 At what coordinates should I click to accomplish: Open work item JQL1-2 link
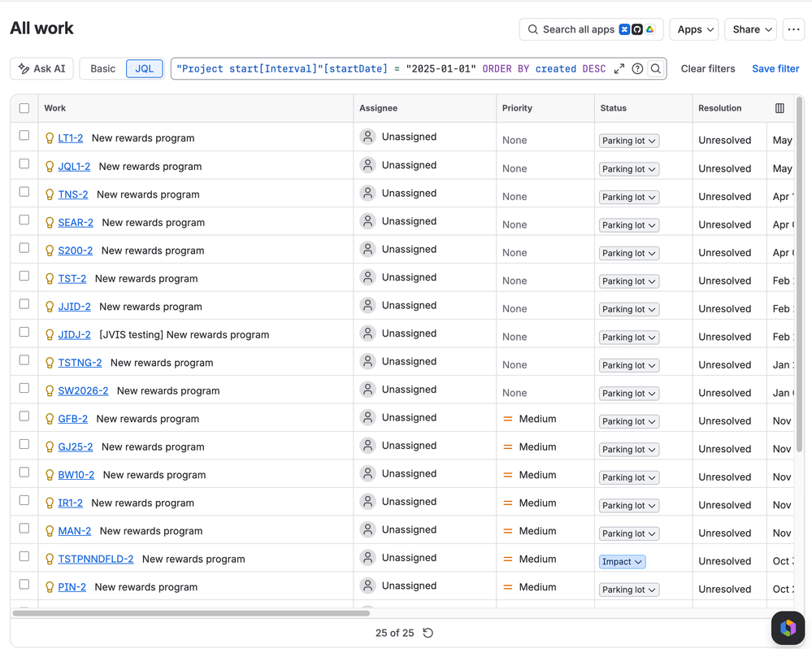[74, 166]
